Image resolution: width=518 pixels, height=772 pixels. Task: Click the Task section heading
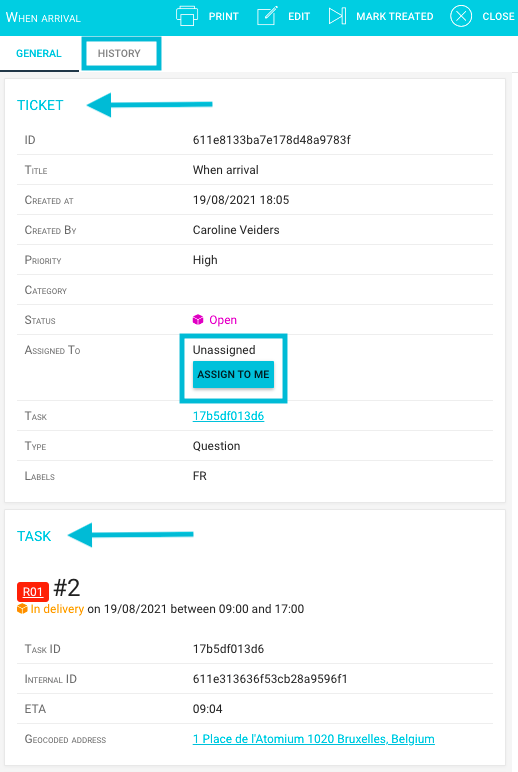34,536
